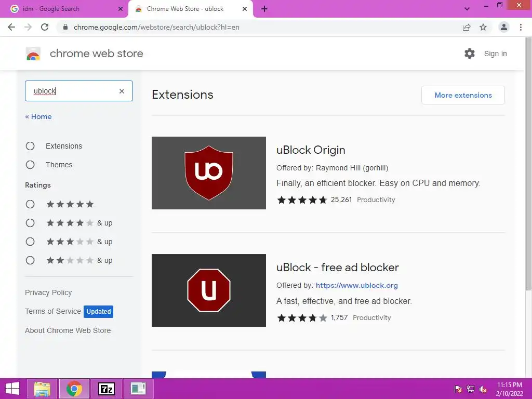Open uBlock free ad blocker thumbnail
This screenshot has height=399, width=532.
click(x=209, y=290)
